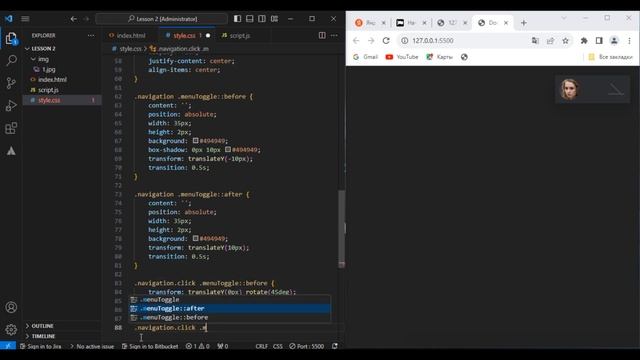Image resolution: width=640 pixels, height=360 pixels.
Task: Click Port: 5500 Live Server status
Action: coord(307,346)
